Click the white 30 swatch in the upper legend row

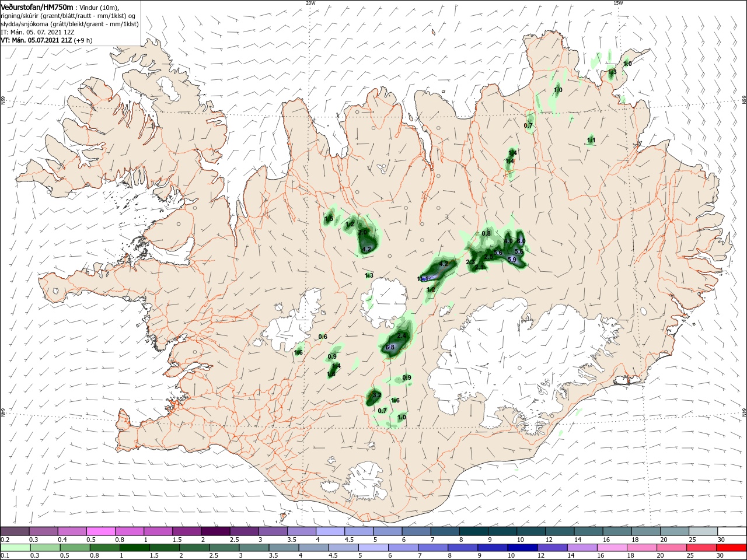pos(732,531)
